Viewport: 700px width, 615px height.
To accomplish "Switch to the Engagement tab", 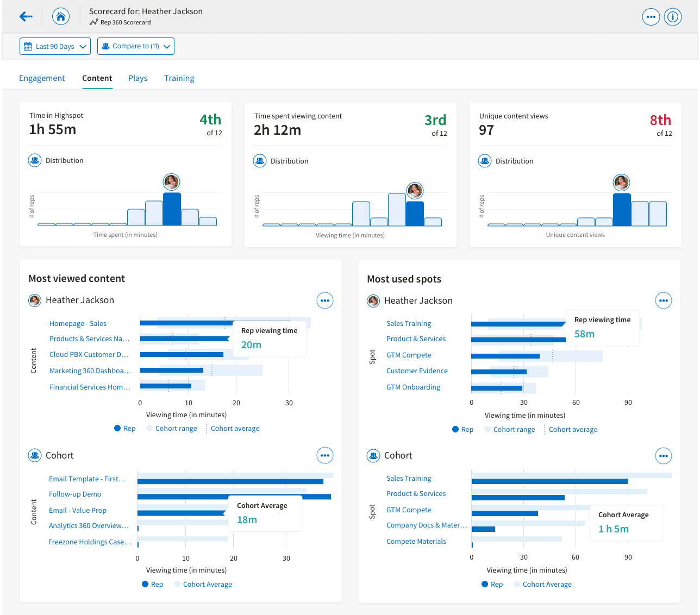I will (x=42, y=78).
